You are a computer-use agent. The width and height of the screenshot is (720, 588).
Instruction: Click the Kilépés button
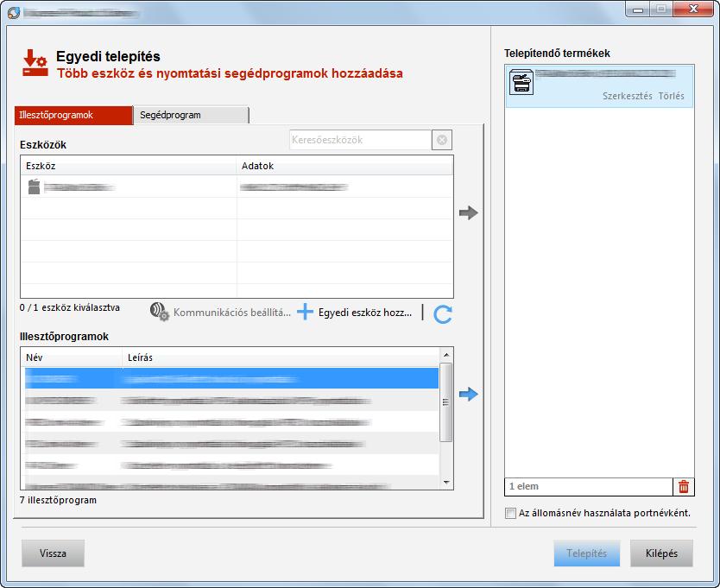(661, 553)
